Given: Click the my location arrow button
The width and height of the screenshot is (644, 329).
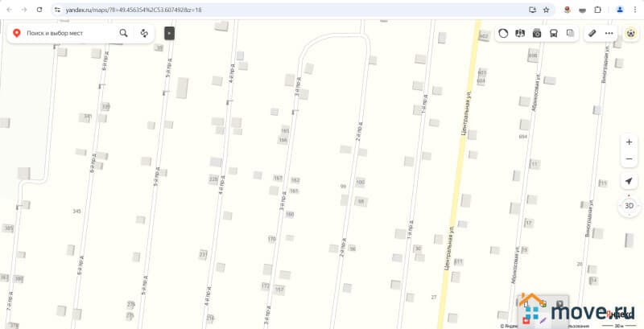Looking at the screenshot, I should 629,181.
